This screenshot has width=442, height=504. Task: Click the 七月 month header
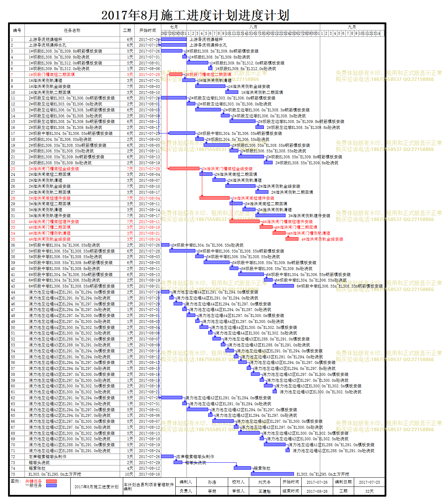pos(174,27)
